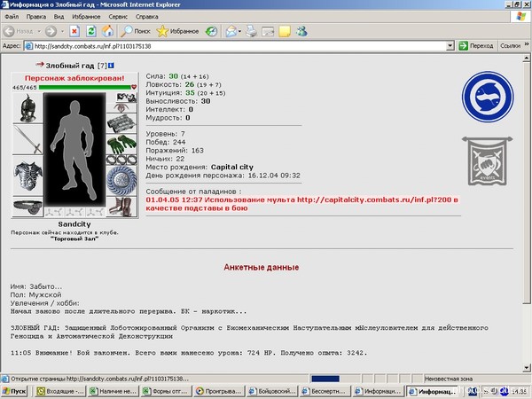Click the round shield equipment icon

[121, 181]
